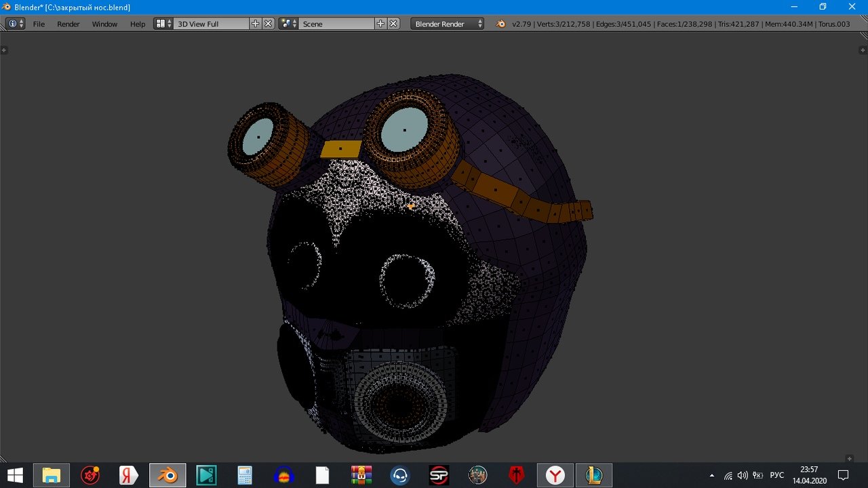The width and height of the screenshot is (868, 488).
Task: Open the Calculator from the taskbar
Action: coord(245,475)
